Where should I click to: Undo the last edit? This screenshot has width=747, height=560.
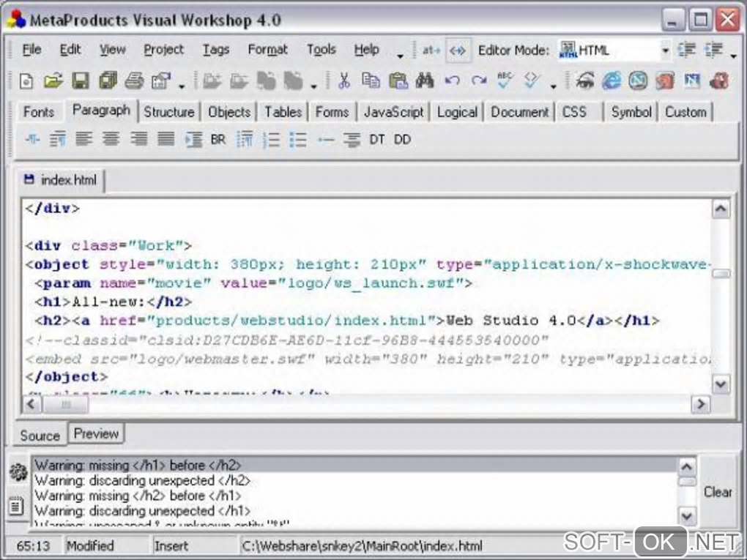point(452,81)
